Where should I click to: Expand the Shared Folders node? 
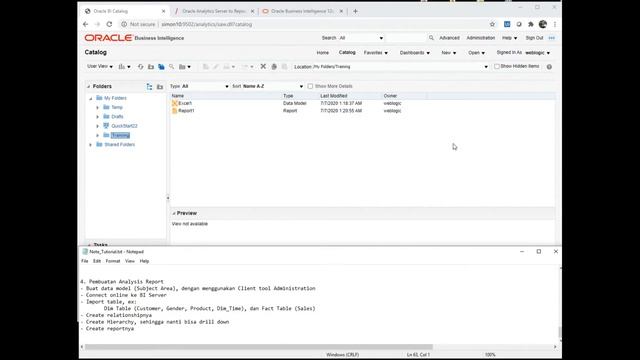click(91, 144)
